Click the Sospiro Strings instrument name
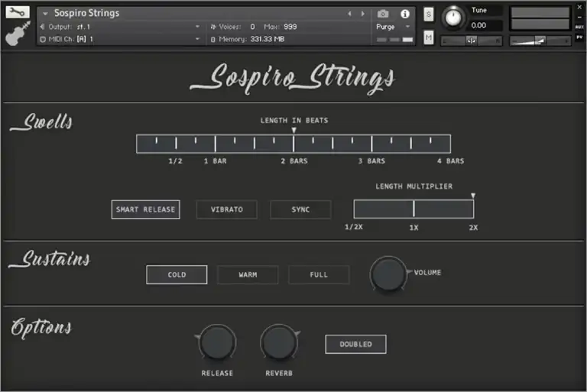The width and height of the screenshot is (587, 392). [86, 13]
